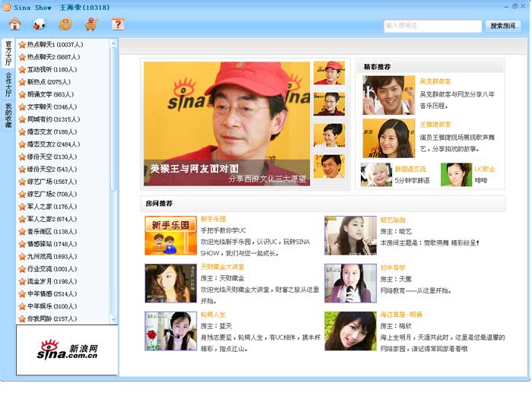
Task: Click star icon beside 同城有约
Action: [x=22, y=119]
